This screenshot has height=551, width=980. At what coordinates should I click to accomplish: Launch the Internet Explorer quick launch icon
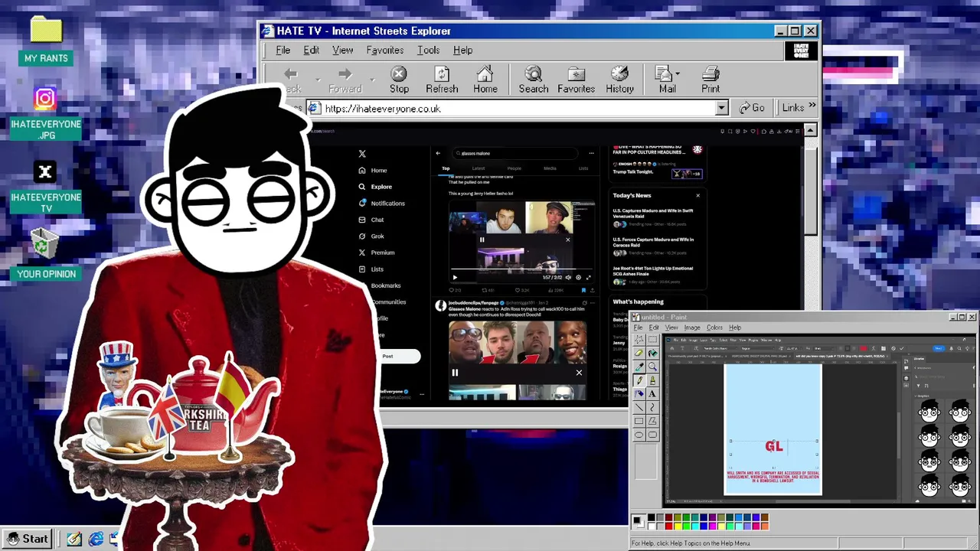click(96, 540)
